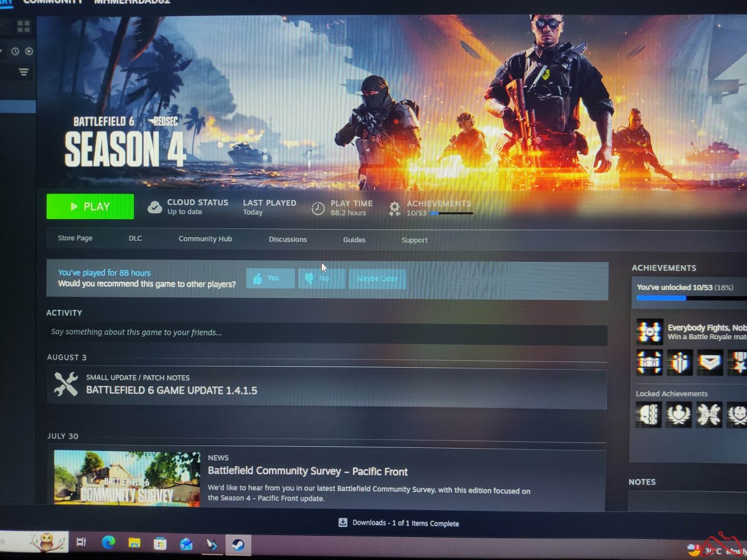Click the SMALL UPDATE / PATCH NOTES label
This screenshot has width=747, height=560.
[x=138, y=377]
